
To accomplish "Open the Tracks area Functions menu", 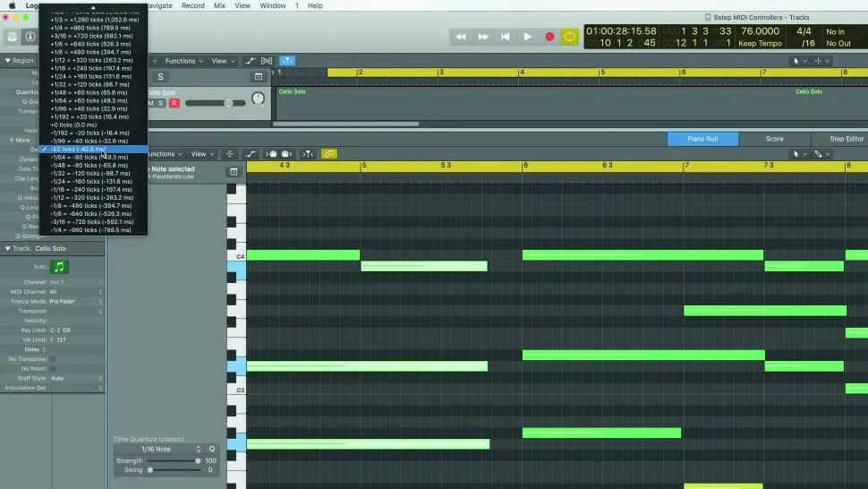I will coord(183,61).
